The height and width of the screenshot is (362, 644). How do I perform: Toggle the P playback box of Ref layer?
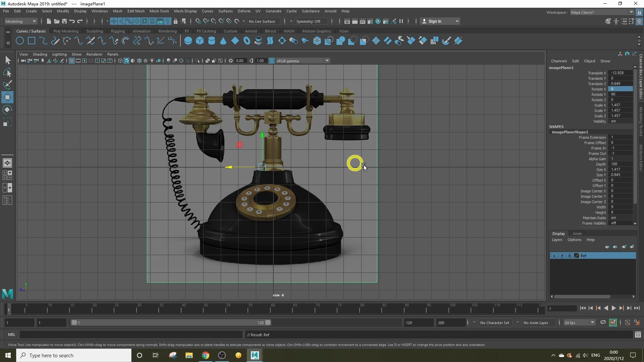tap(562, 256)
